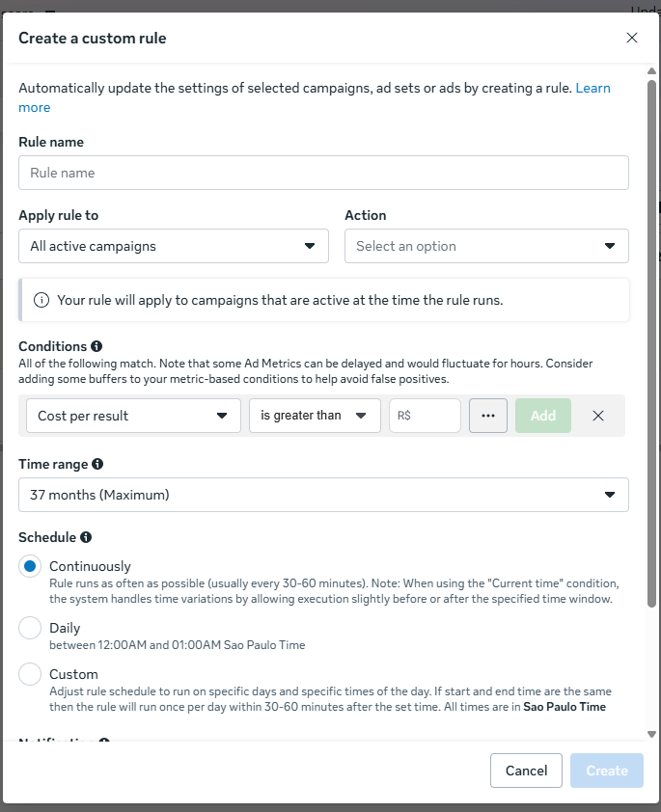Select the Continuously schedule option
The height and width of the screenshot is (812, 661).
pyautogui.click(x=30, y=567)
